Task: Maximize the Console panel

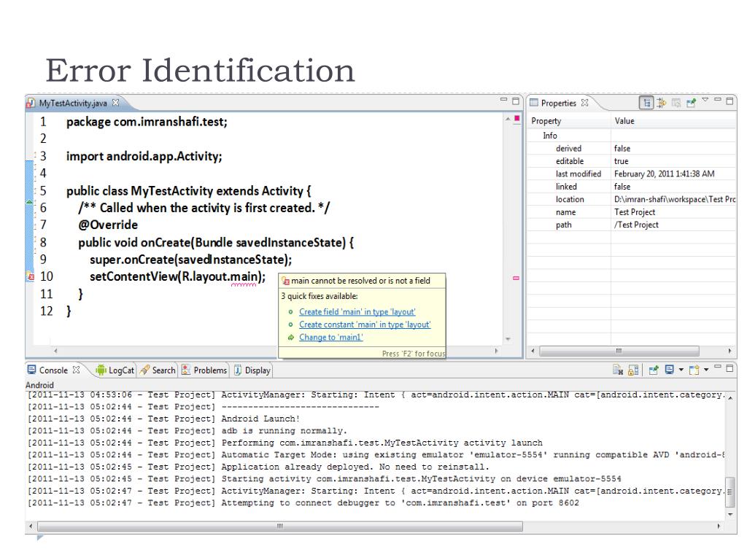Action: point(729,368)
